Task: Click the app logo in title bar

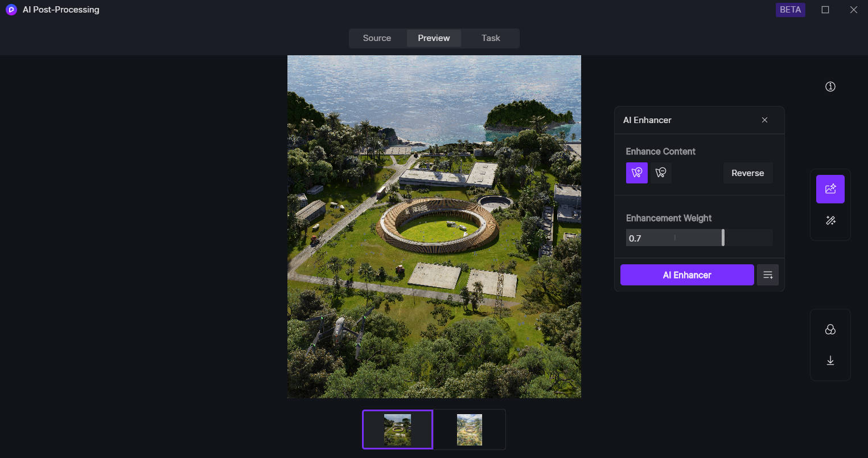Action: pos(11,10)
